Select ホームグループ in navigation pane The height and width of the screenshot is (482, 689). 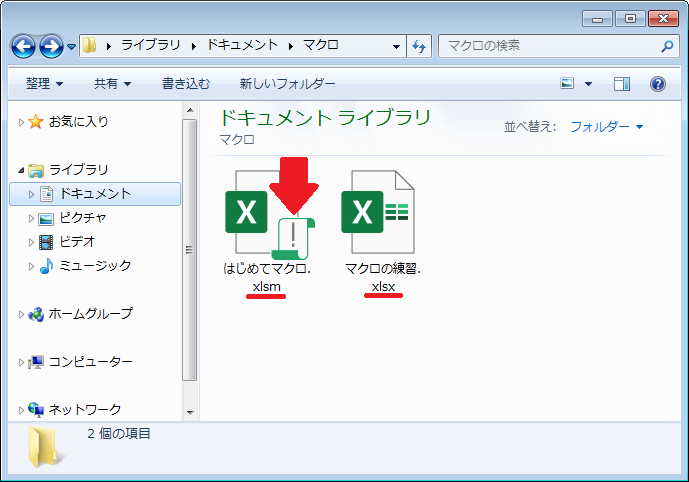click(91, 313)
